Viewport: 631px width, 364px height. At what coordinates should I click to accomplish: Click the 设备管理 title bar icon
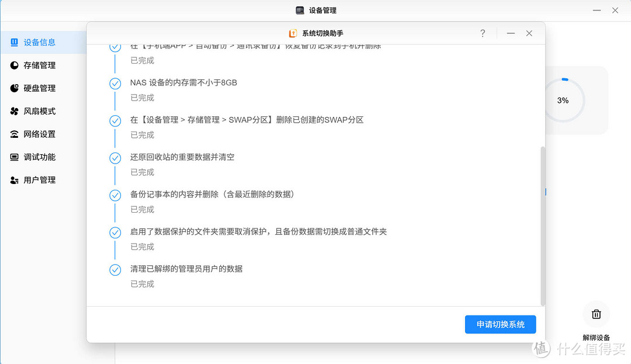pos(301,10)
